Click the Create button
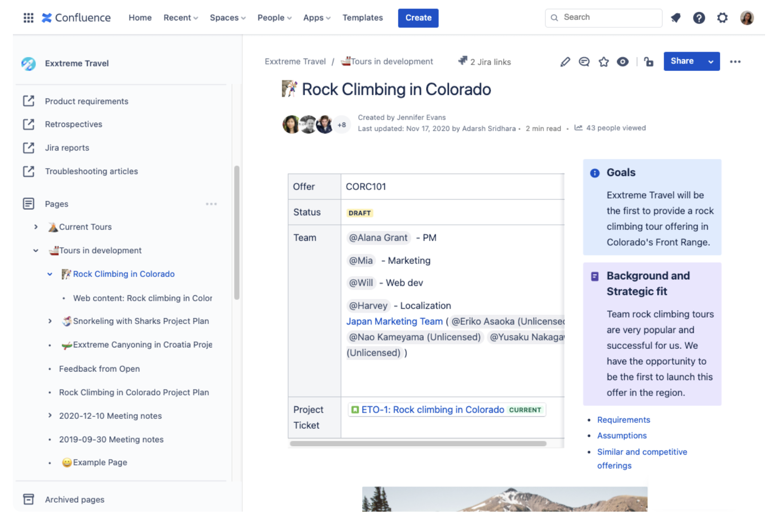Viewport: 777px width, 532px height. point(418,18)
